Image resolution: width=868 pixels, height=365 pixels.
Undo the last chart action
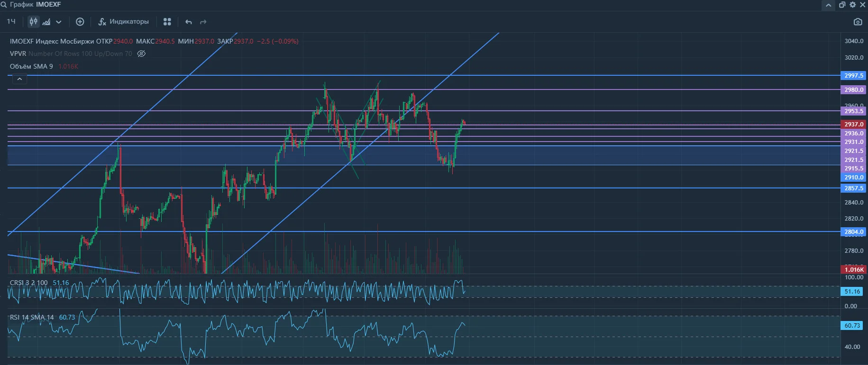tap(189, 22)
